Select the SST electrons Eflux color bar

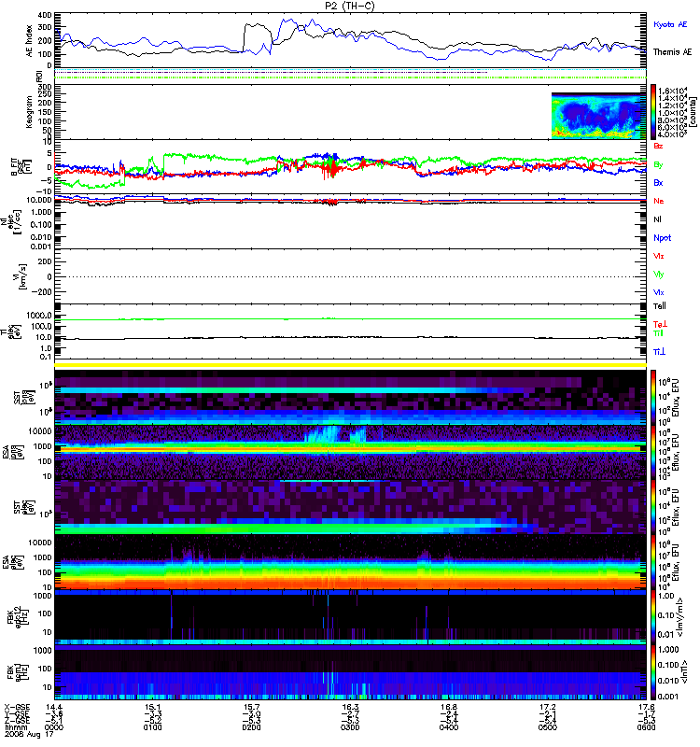pos(653,507)
